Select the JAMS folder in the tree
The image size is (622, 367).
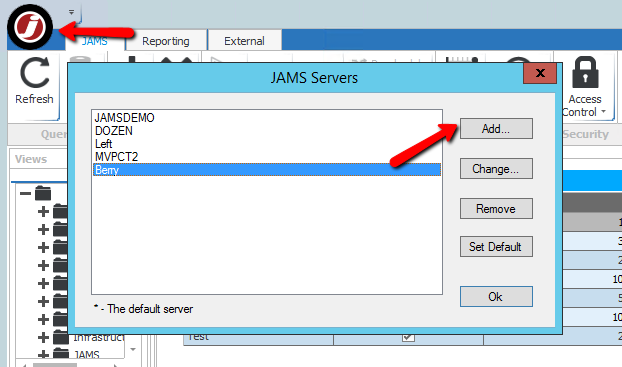point(87,354)
